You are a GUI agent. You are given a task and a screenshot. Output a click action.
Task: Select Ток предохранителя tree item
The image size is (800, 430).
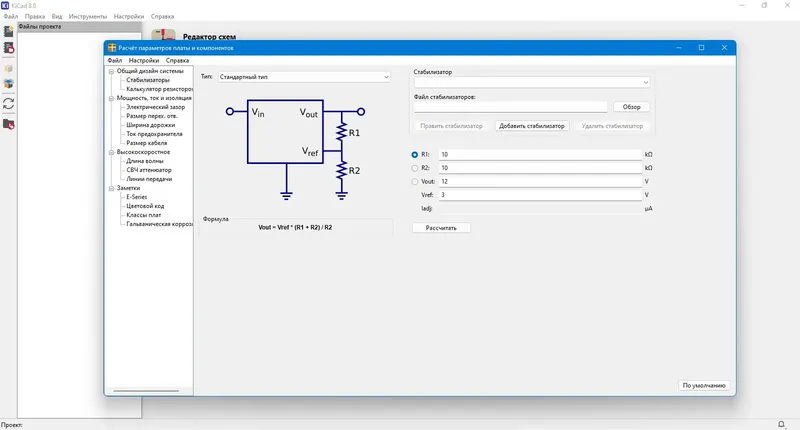pos(154,134)
